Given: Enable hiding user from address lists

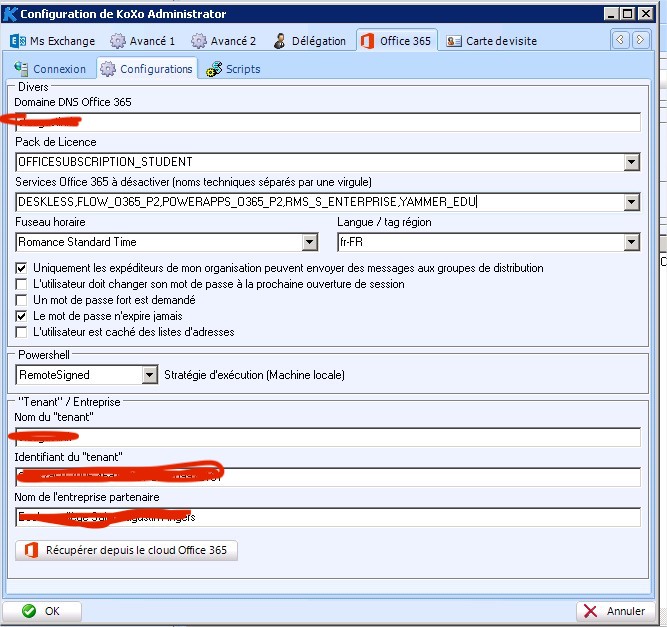Looking at the screenshot, I should point(21,332).
